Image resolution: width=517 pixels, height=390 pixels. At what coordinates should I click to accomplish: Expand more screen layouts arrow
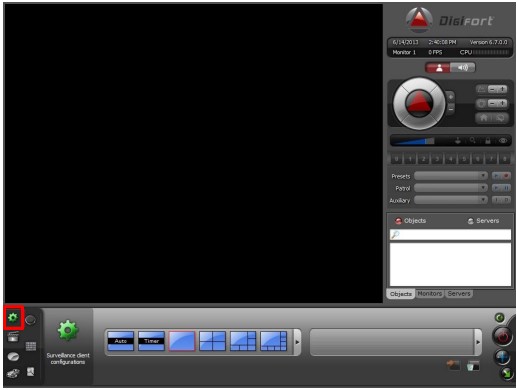pos(297,342)
